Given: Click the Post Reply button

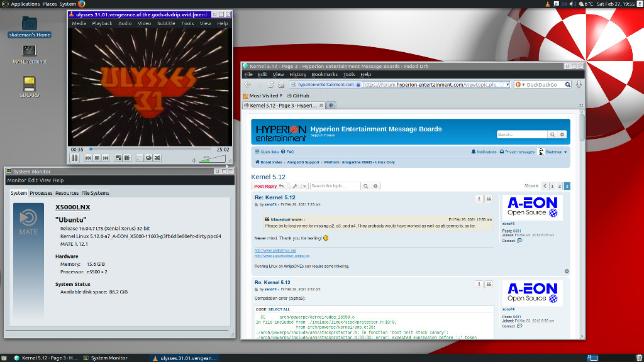Looking at the screenshot, I should [x=269, y=186].
